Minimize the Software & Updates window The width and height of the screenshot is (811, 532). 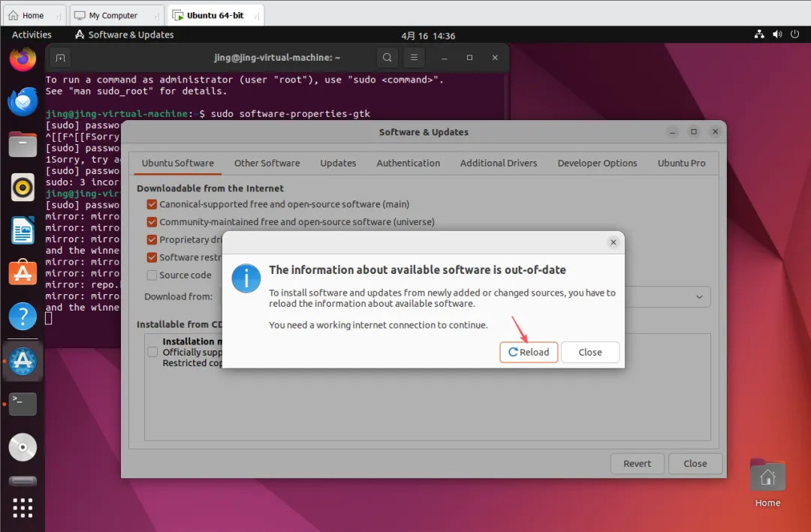[x=672, y=132]
